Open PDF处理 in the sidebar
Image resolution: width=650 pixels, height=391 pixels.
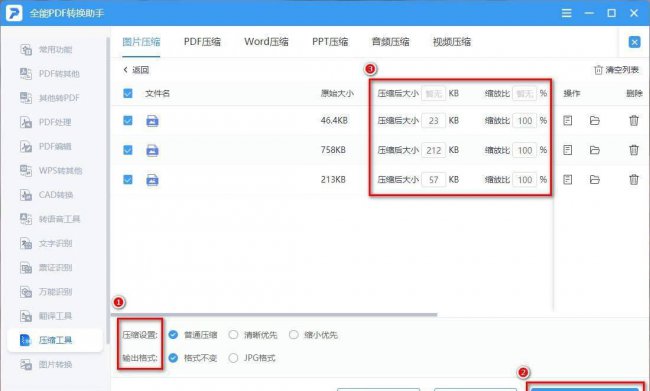point(46,122)
